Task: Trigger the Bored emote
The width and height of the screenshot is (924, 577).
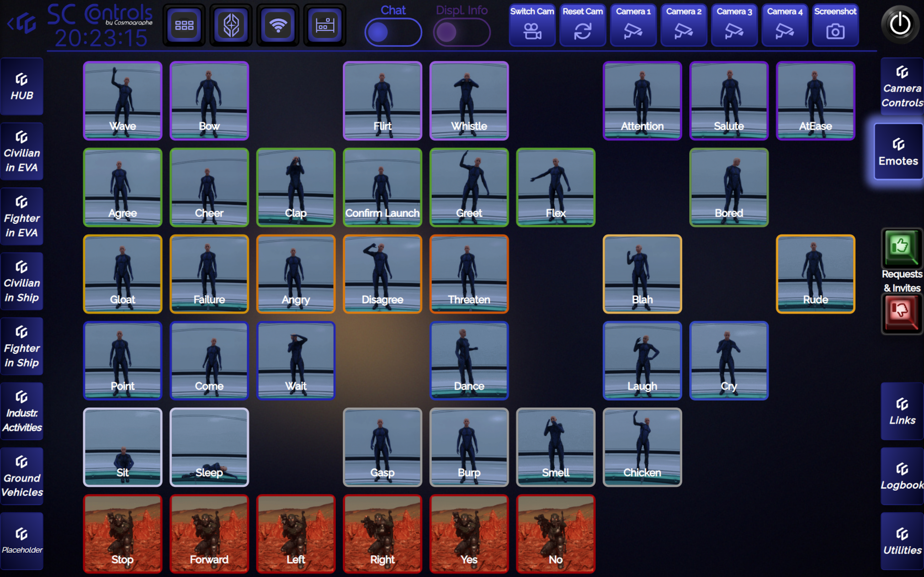Action: (729, 187)
